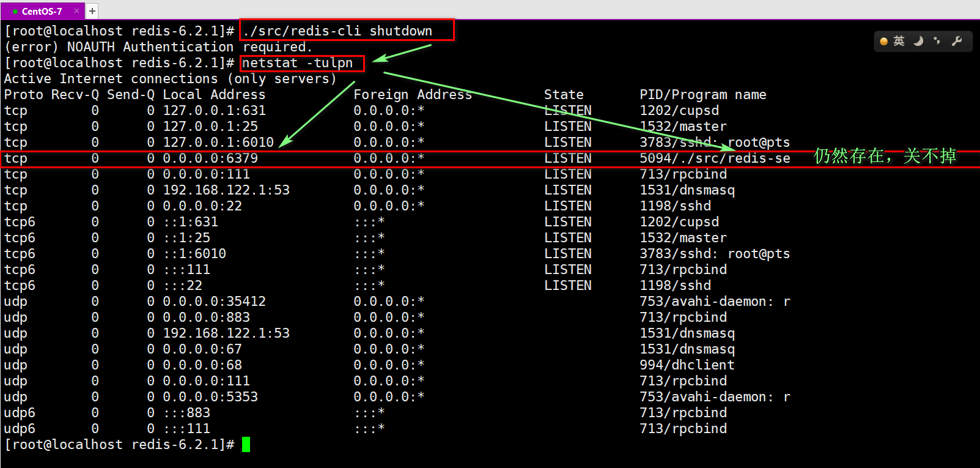Click the first '[root@localhost redis-6.2.1]#' prompt
The width and height of the screenshot is (980, 468).
pos(119,31)
